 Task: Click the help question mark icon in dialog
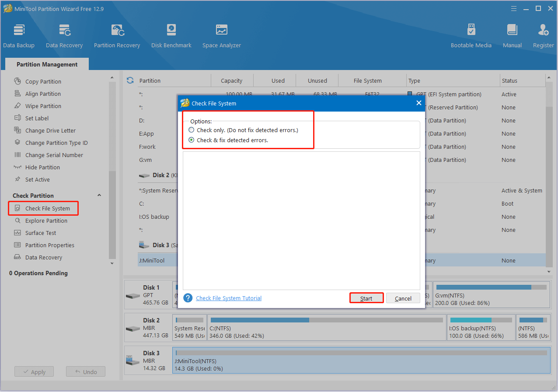point(188,298)
